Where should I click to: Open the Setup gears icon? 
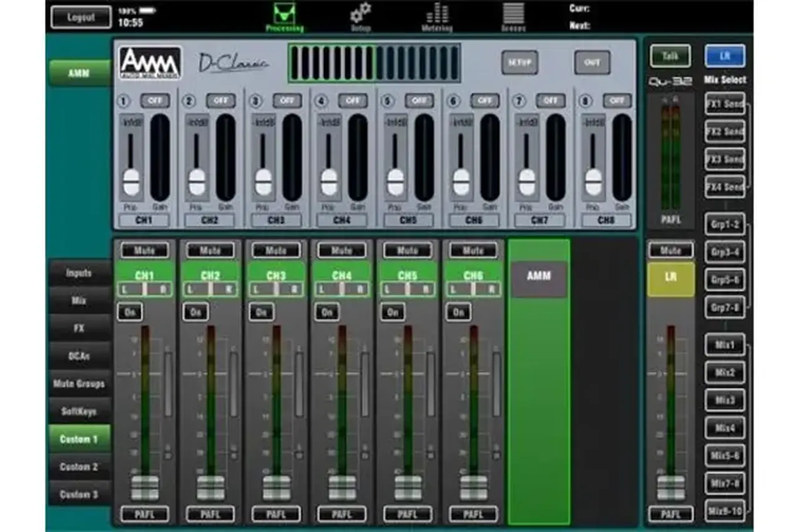coord(360,14)
